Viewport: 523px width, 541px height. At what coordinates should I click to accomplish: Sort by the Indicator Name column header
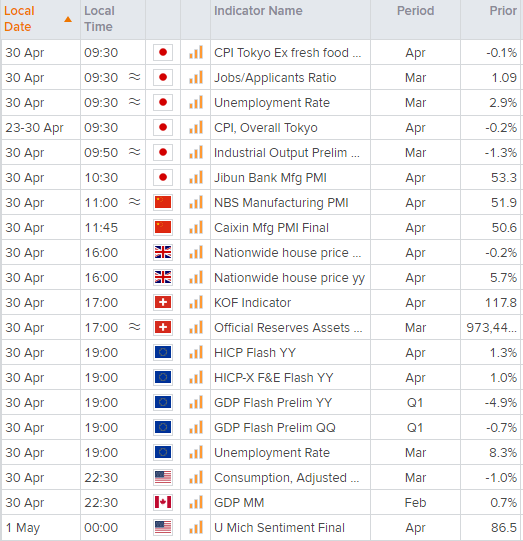pyautogui.click(x=258, y=11)
